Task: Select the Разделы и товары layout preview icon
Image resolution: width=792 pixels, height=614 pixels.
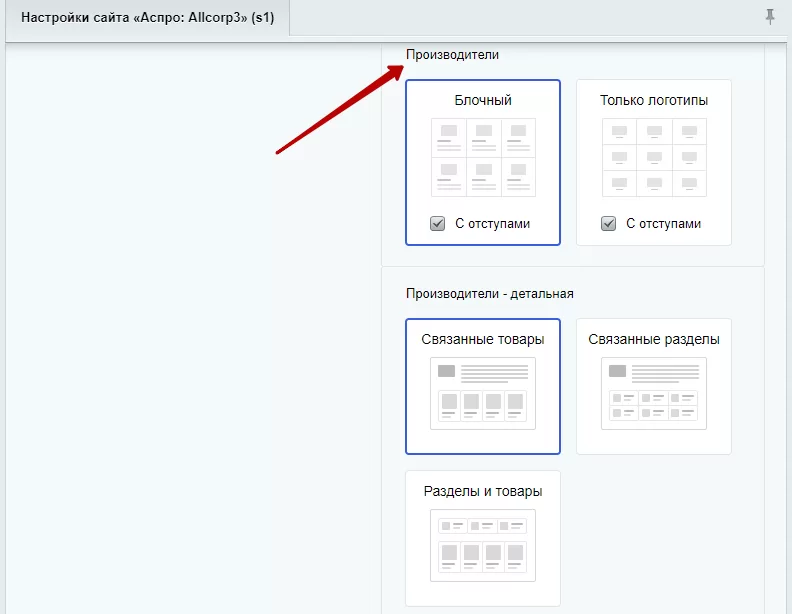Action: pos(483,545)
